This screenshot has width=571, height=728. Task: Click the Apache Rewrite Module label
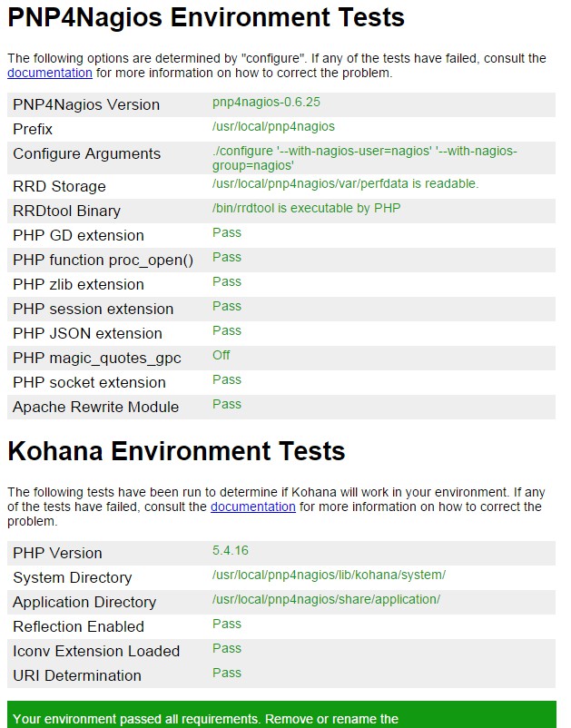(95, 408)
